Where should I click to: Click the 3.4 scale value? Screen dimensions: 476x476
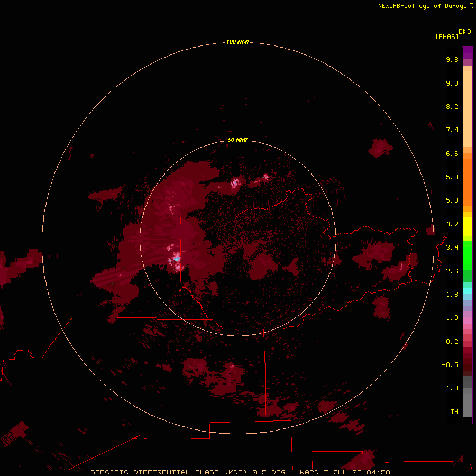pos(452,248)
